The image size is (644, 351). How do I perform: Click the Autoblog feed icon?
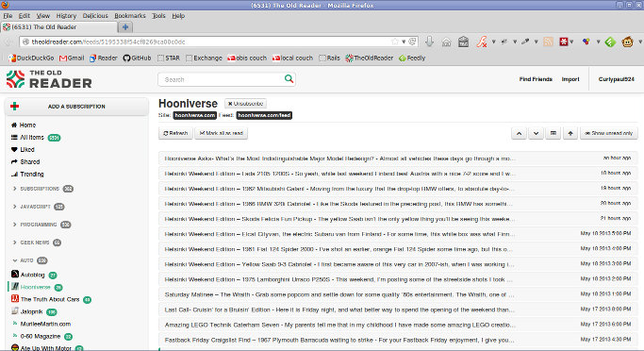[x=15, y=274]
